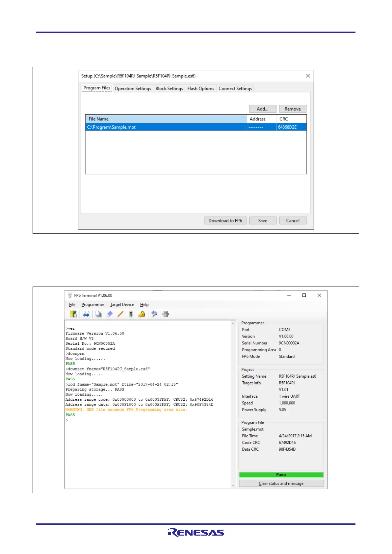Switch to the Flash Options tab
Screen dimensions: 392x554
coord(201,88)
